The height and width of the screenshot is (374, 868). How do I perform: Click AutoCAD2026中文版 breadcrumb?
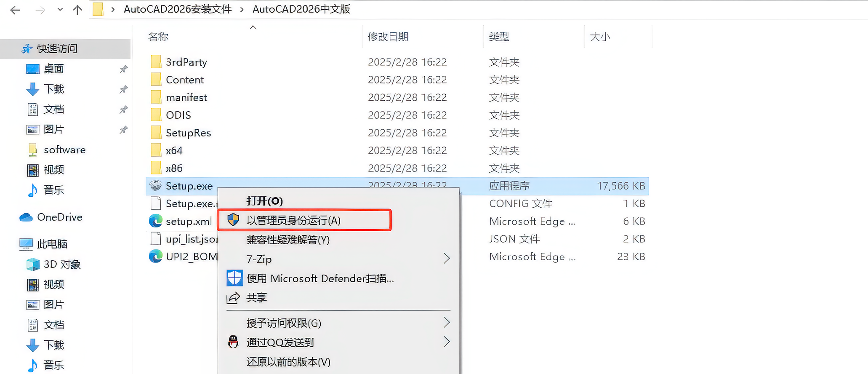[x=301, y=9]
